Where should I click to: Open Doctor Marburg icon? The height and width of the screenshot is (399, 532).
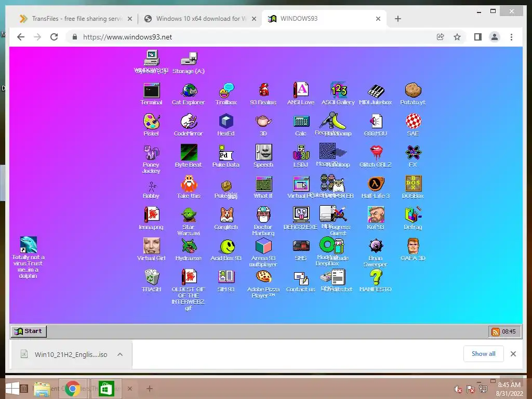click(263, 221)
